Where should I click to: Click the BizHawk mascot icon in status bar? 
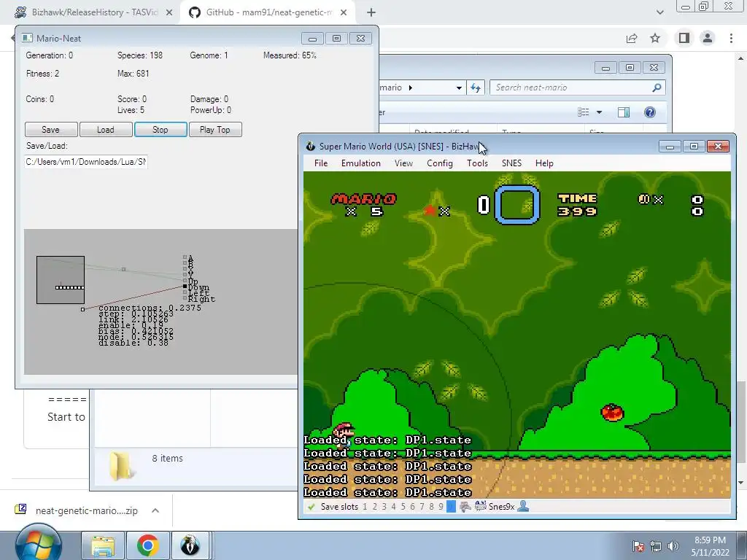pyautogui.click(x=465, y=507)
